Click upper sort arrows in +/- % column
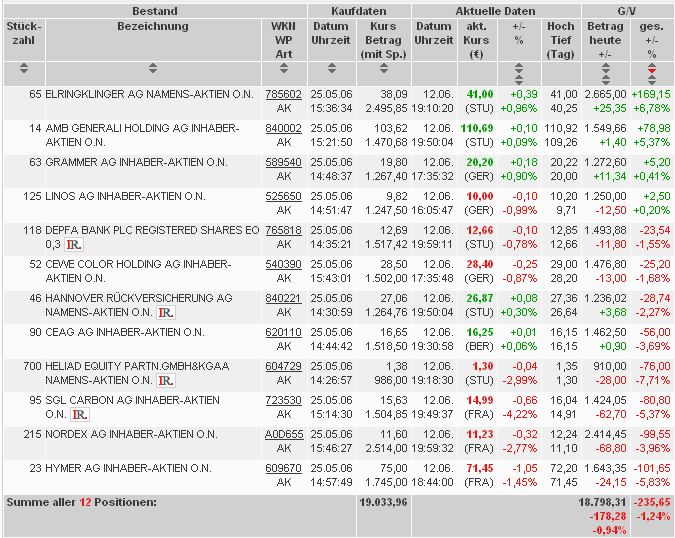Screen dimensions: 675x538 [x=519, y=68]
